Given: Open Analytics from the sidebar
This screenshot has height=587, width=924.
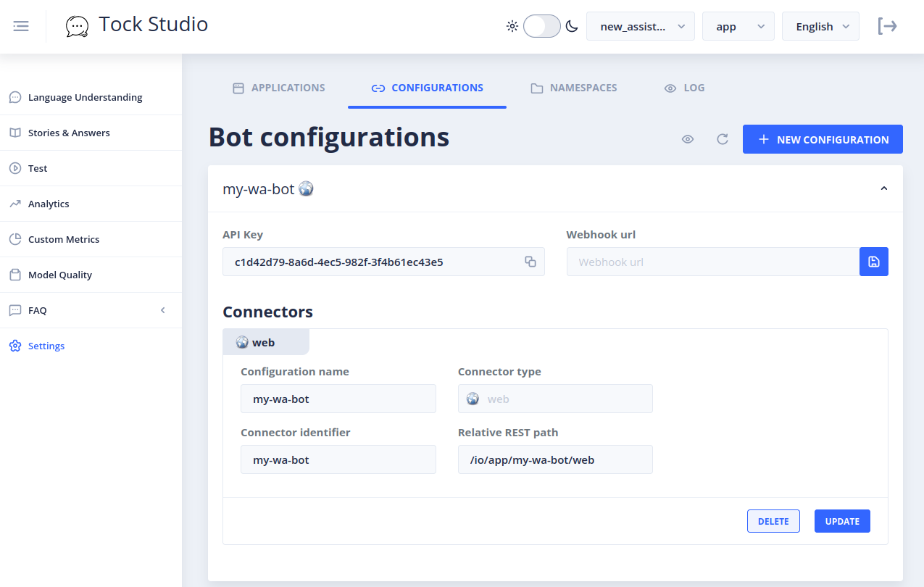Looking at the screenshot, I should pyautogui.click(x=49, y=204).
